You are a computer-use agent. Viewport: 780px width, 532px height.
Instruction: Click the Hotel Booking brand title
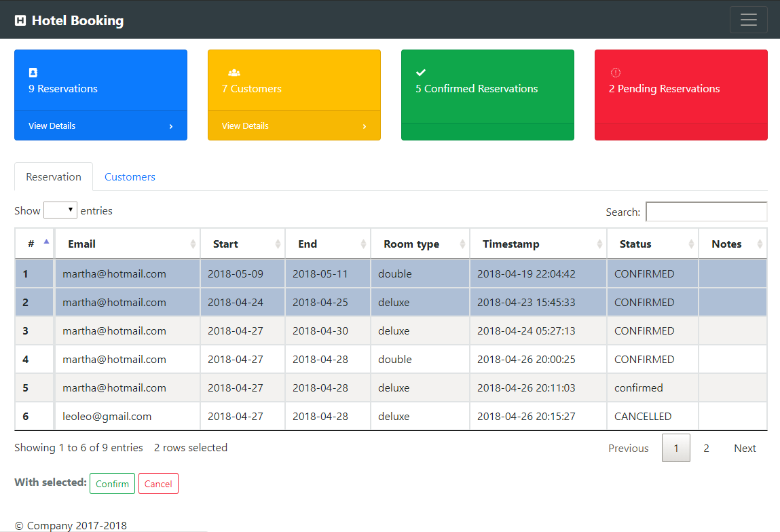coord(77,20)
